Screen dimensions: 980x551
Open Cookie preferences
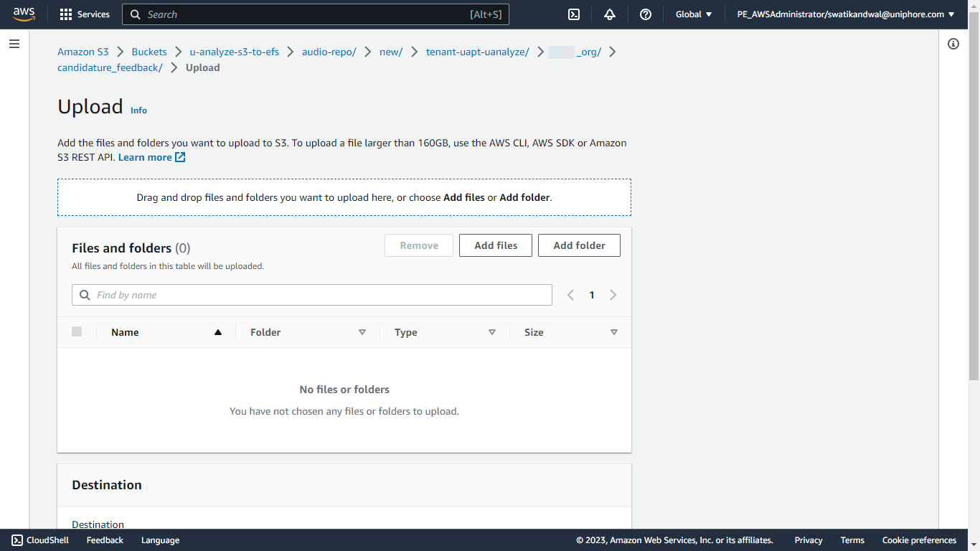coord(919,540)
